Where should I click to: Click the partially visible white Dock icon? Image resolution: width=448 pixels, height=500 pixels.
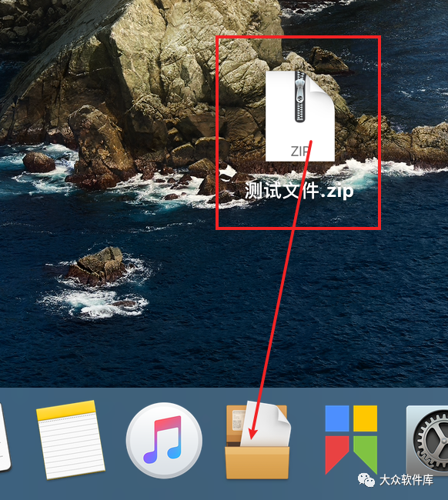point(5,437)
